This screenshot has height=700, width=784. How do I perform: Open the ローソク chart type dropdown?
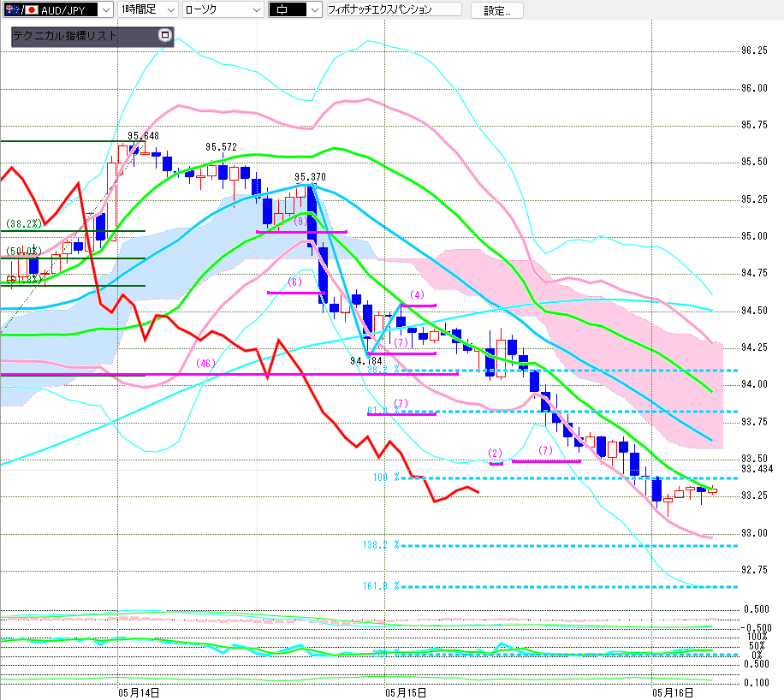tap(223, 9)
